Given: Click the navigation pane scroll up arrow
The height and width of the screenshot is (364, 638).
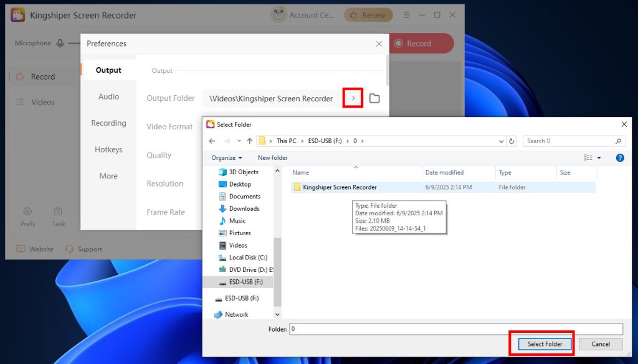Looking at the screenshot, I should tap(277, 171).
